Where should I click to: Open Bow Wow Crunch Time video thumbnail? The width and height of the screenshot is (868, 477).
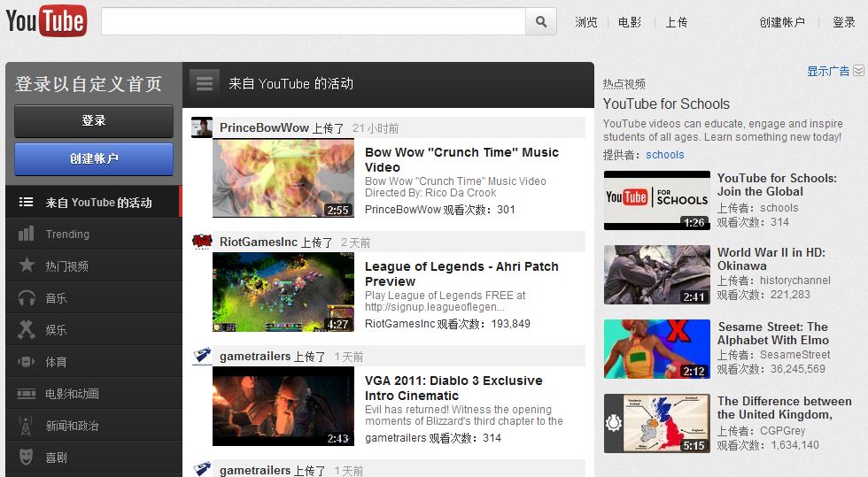coord(283,178)
